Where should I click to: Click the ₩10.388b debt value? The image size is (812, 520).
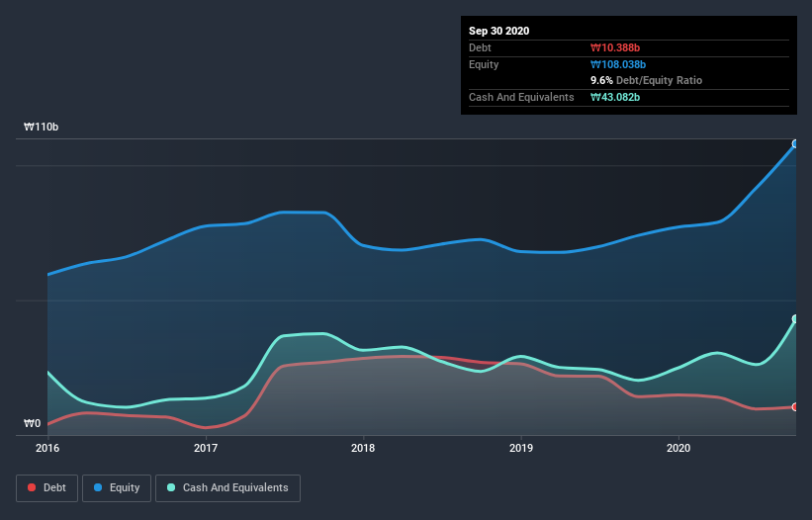pyautogui.click(x=615, y=47)
